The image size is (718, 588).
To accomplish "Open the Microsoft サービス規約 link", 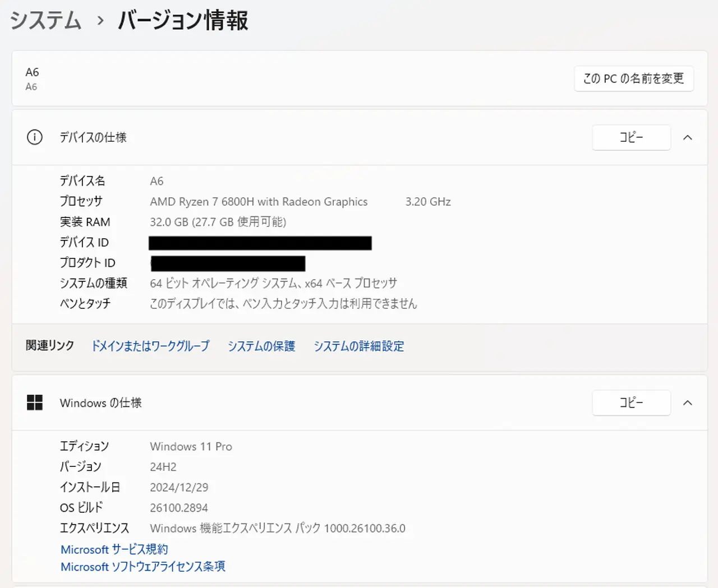I will tap(114, 549).
